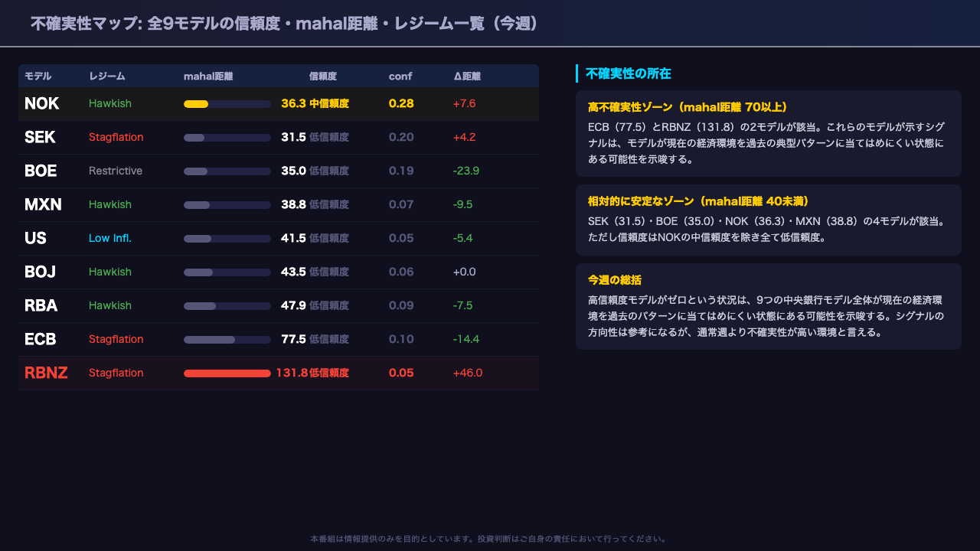Click NOK's Hawkish regime label
Image resolution: width=980 pixels, height=551 pixels.
click(x=110, y=103)
